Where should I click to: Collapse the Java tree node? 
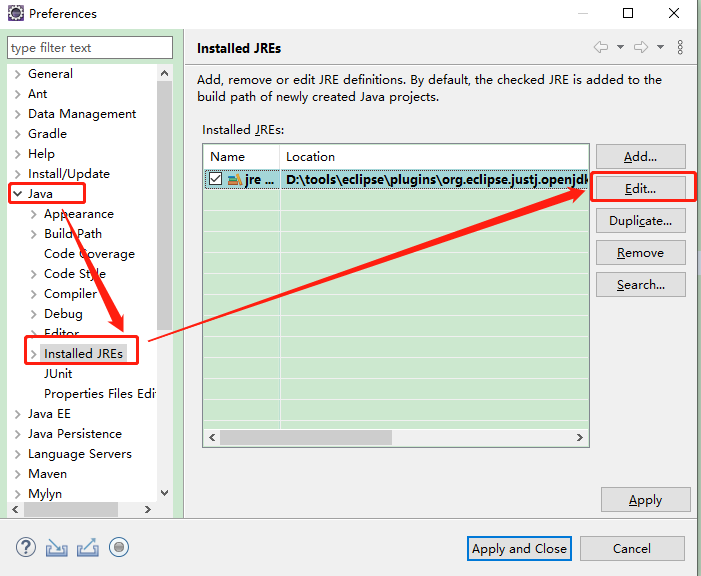tap(17, 194)
